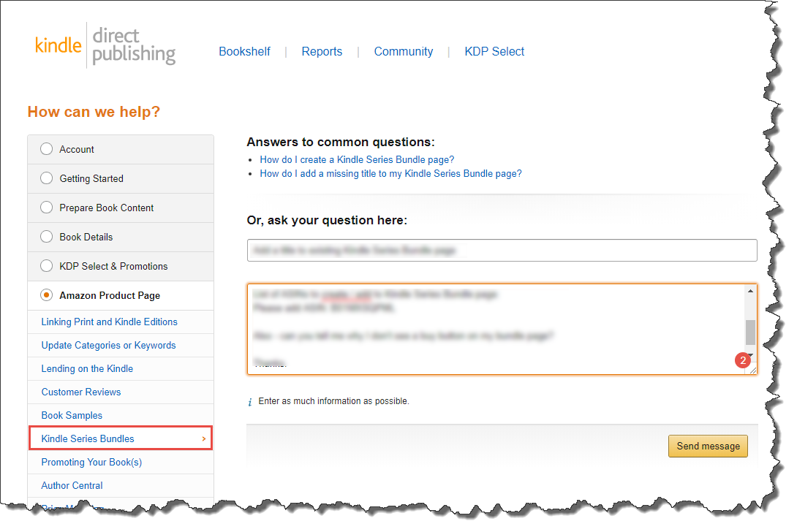Click the textarea resize grip corner
797x532 pixels.
752,370
